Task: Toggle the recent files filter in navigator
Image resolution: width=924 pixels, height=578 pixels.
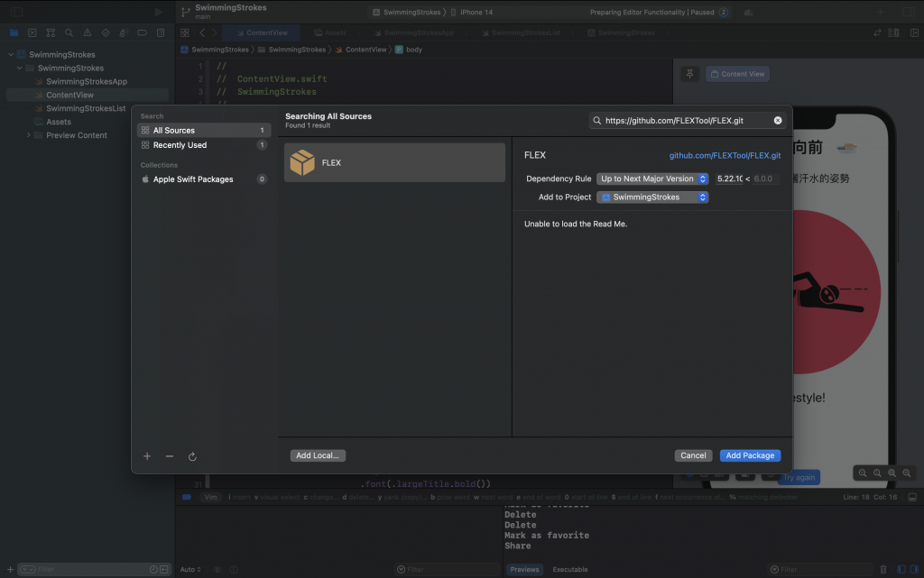Action: (153, 569)
